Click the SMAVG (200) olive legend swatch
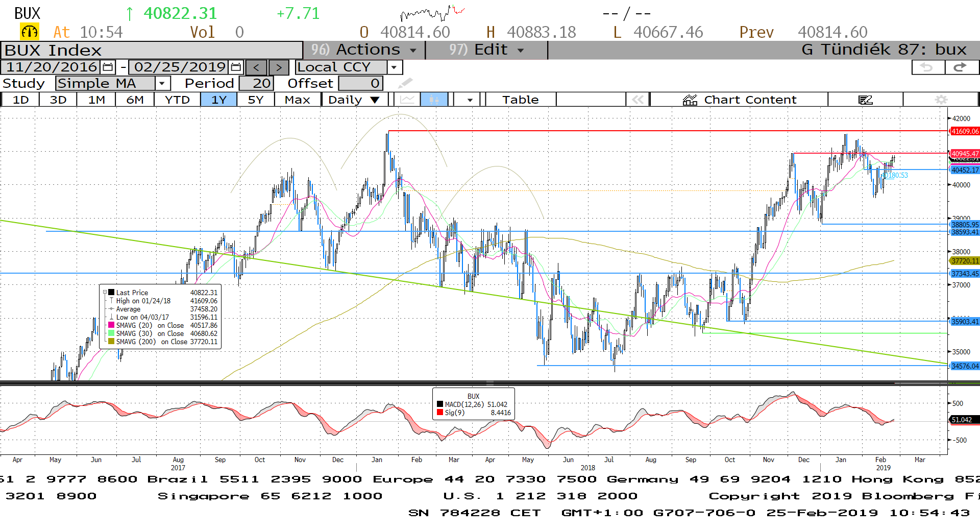This screenshot has height=531, width=980. coord(111,342)
